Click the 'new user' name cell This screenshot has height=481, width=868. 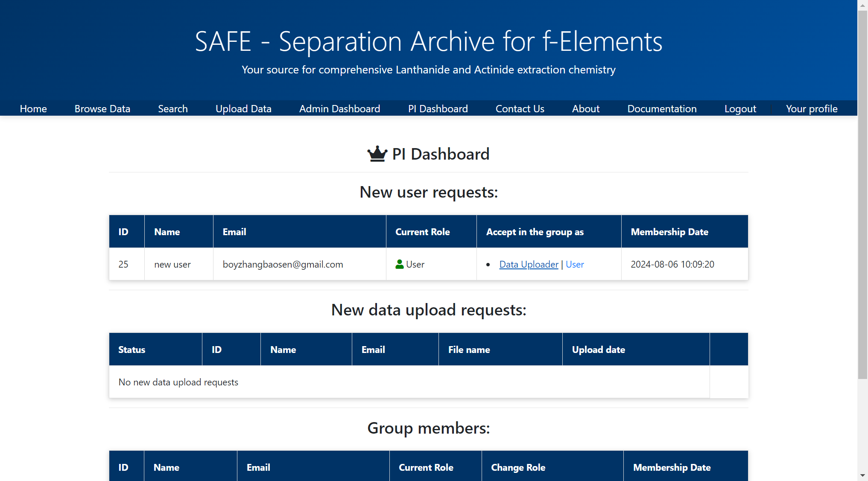click(x=179, y=264)
